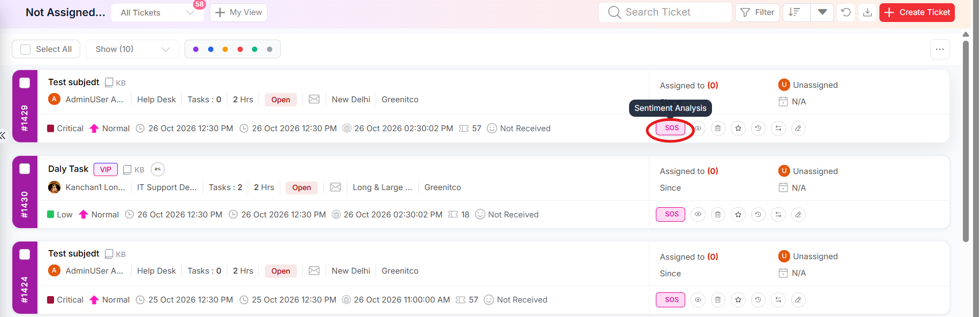
Task: Toggle the eye view icon on ticket #1424
Action: pos(698,300)
